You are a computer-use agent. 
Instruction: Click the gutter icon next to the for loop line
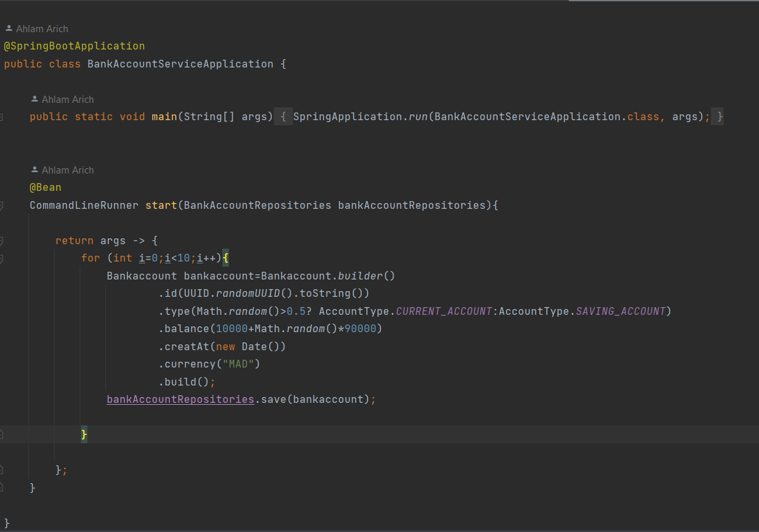tap(3, 257)
